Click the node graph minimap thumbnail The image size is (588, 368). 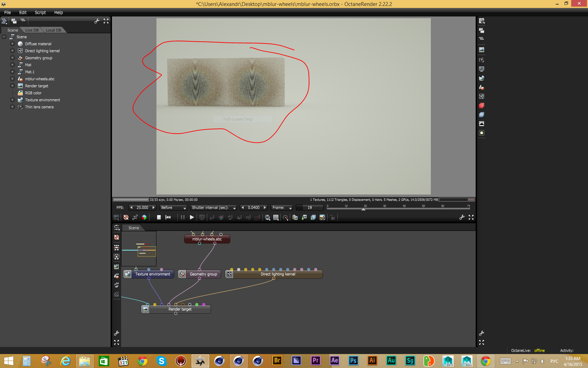coord(139,249)
